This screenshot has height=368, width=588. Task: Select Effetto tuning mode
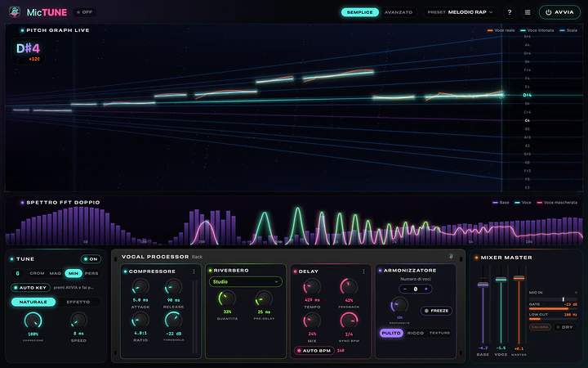78,302
